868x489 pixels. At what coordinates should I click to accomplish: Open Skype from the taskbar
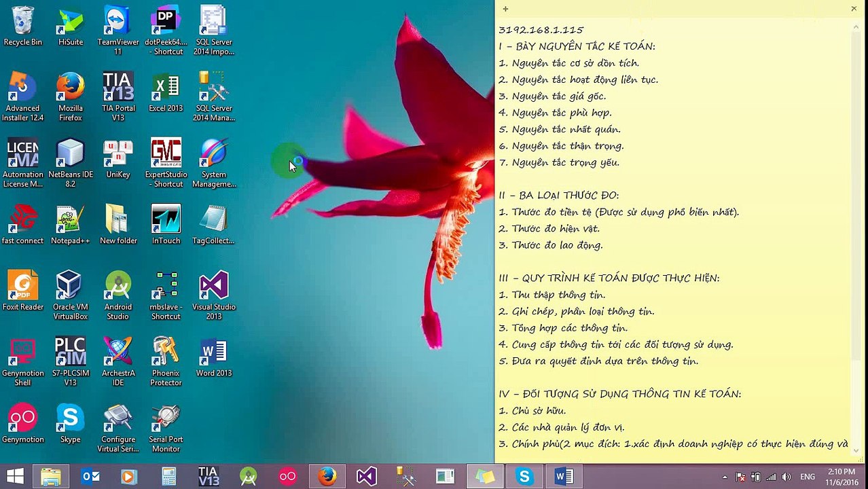click(x=524, y=476)
